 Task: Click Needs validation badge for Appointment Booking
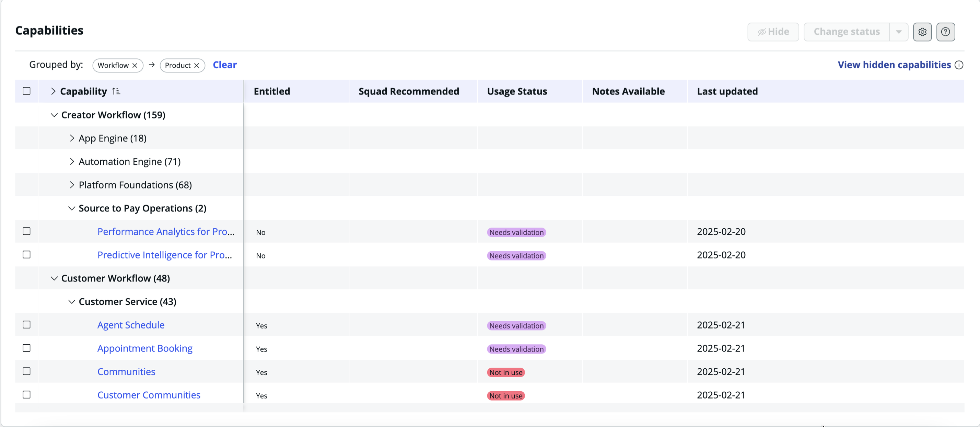click(x=516, y=349)
